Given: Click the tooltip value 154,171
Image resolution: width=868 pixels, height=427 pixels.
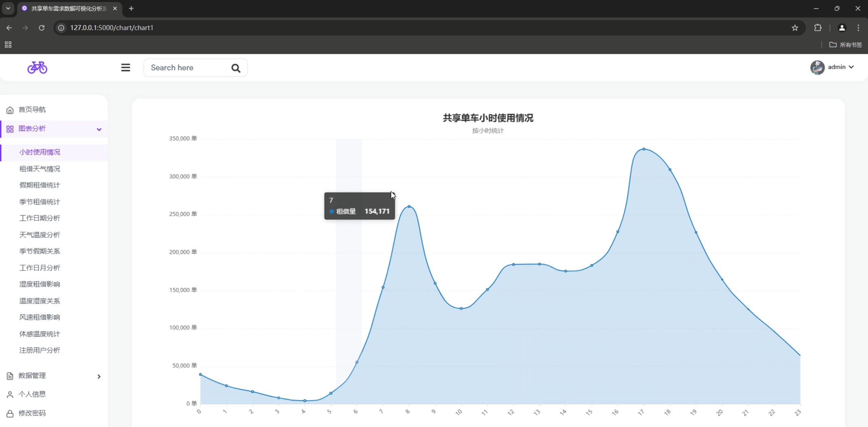Looking at the screenshot, I should [x=377, y=211].
